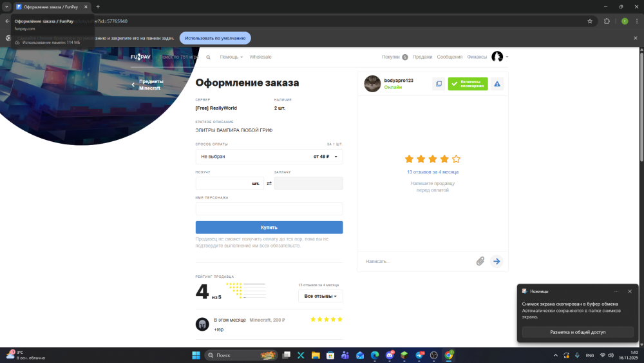Click 'Разметка и общий доступ' button

pos(578,332)
